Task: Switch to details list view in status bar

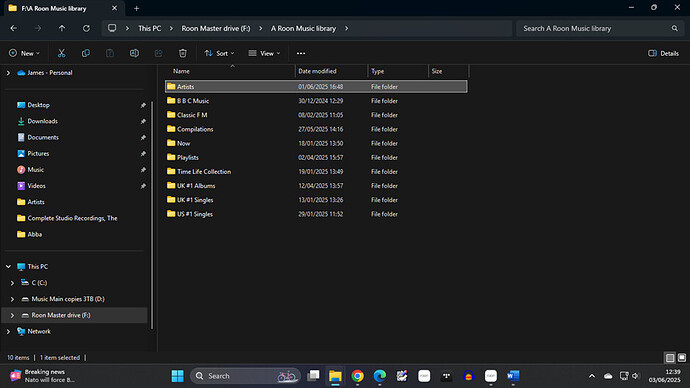Action: click(x=670, y=358)
